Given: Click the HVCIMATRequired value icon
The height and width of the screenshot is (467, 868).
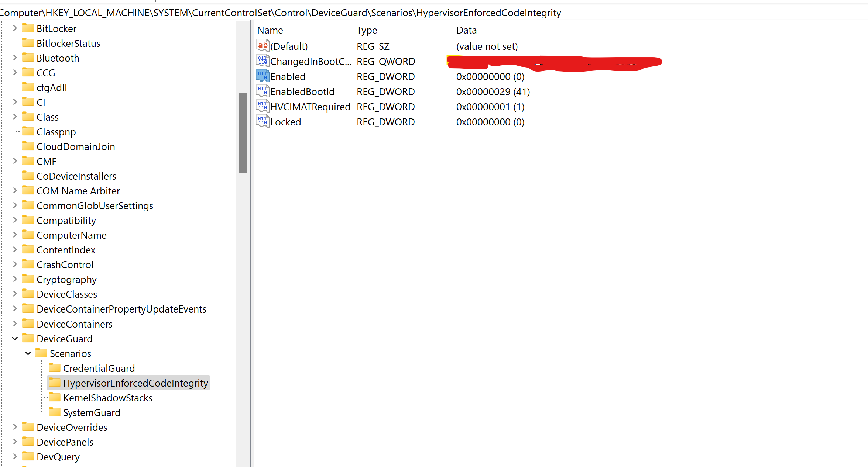Looking at the screenshot, I should tap(263, 106).
